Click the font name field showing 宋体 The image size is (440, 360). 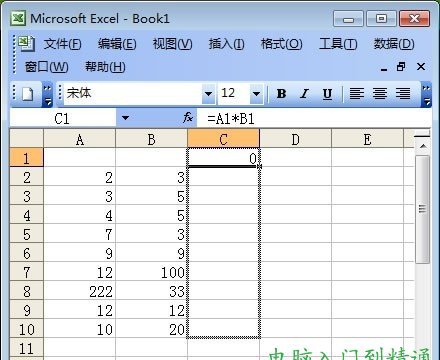tap(132, 94)
